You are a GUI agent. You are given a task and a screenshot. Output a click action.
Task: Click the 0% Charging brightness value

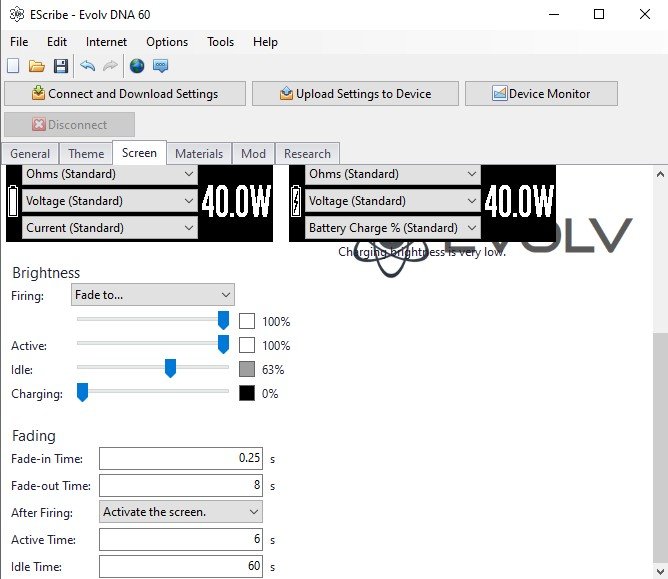click(x=270, y=393)
